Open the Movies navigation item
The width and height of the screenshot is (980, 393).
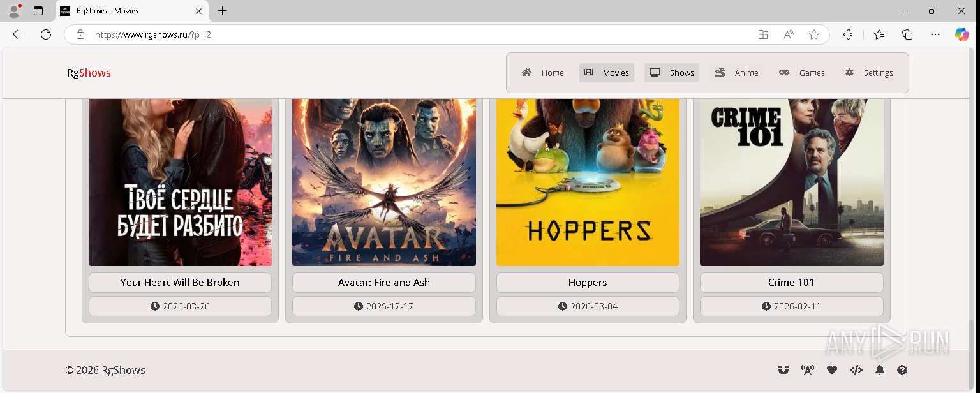(x=607, y=73)
